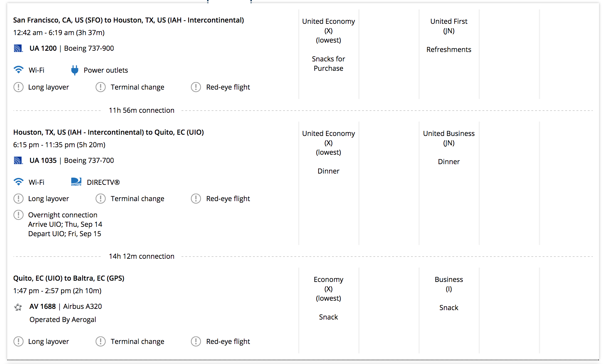Click the UA 1035 flight number

43,160
